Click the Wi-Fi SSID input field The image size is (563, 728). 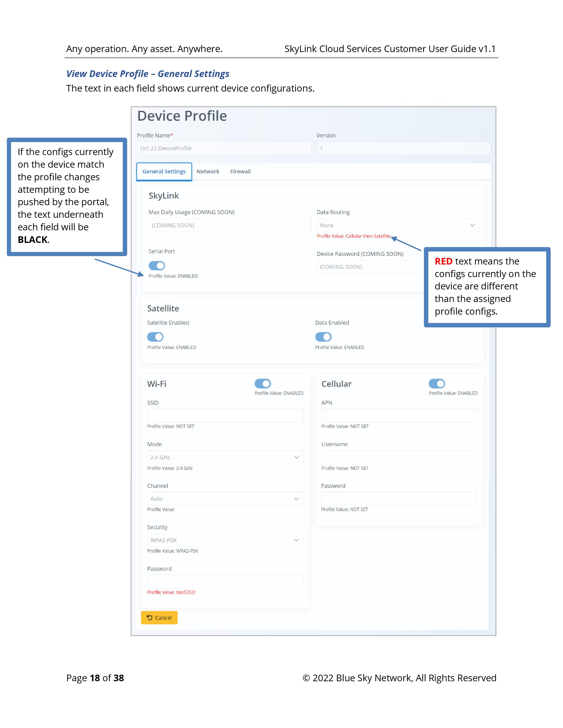[225, 416]
